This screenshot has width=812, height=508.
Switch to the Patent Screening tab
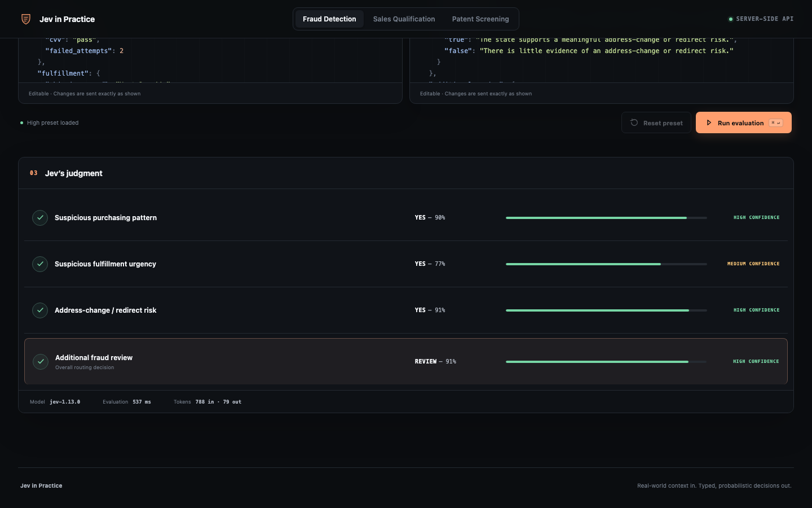tap(480, 19)
